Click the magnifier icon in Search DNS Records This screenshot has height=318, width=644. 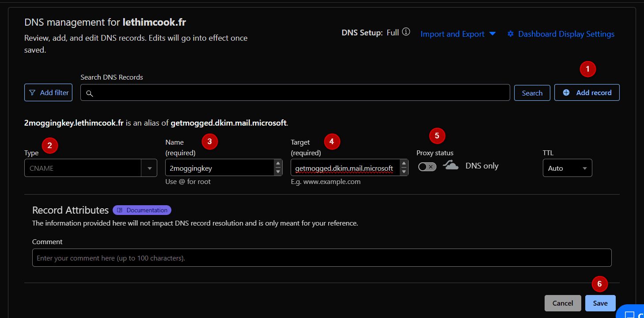(x=90, y=94)
